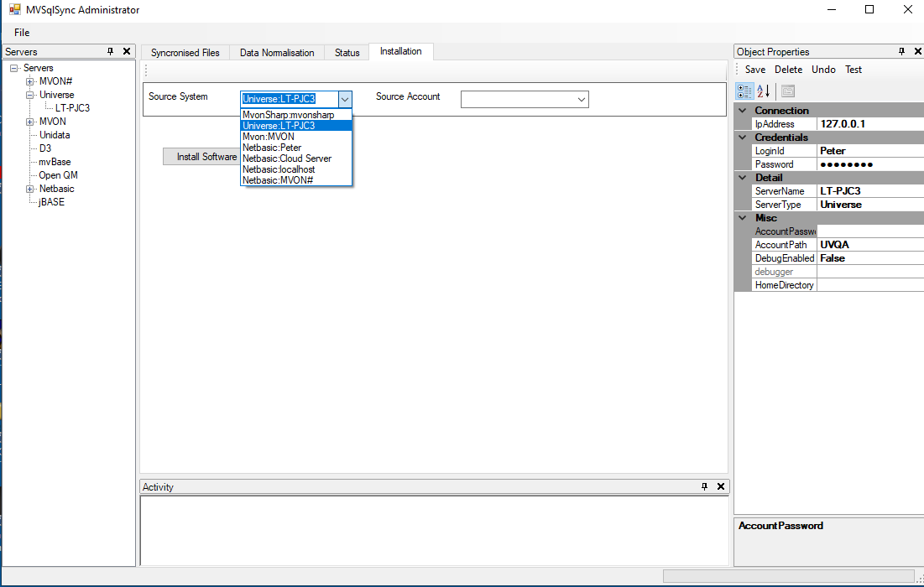Close the Activity panel
Screen dimensions: 924x587
[x=720, y=486]
